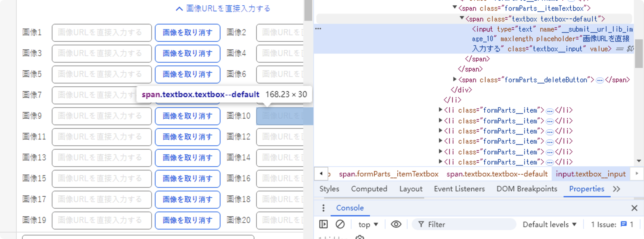644x239 pixels.
Task: Select the Console drawer tab
Action: point(350,208)
